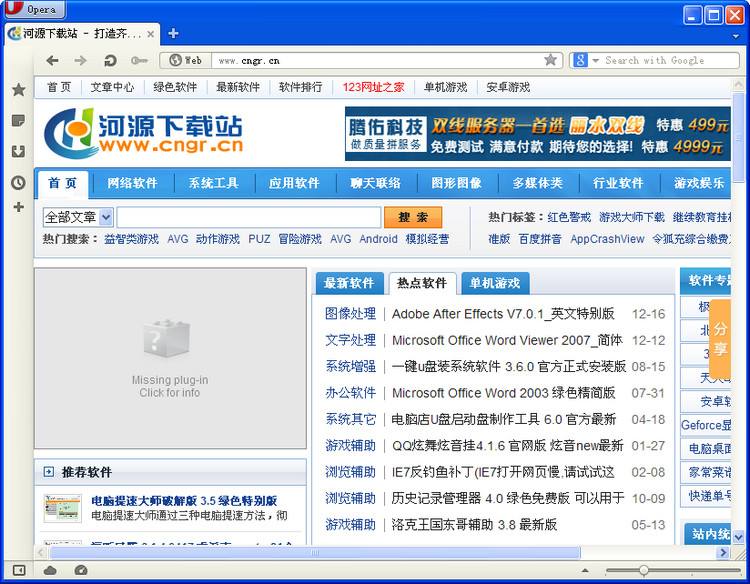Add a panel with the sidebar plus
The width and height of the screenshot is (750, 584).
(18, 207)
